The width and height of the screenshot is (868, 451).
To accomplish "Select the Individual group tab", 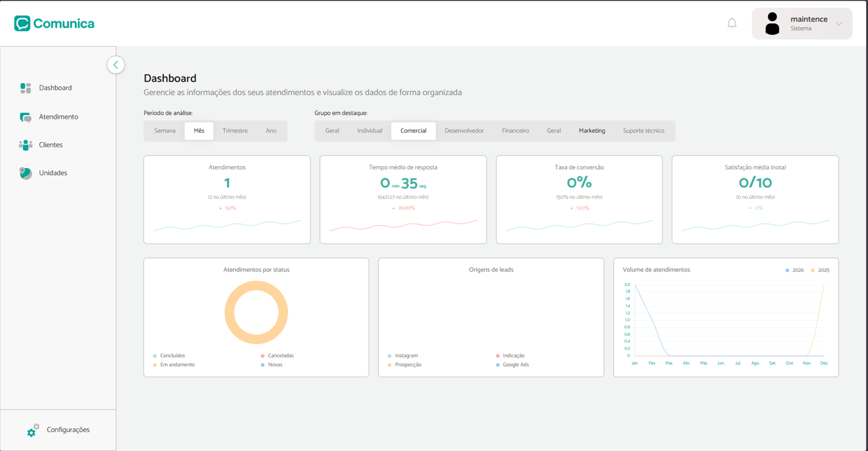I will click(x=370, y=131).
